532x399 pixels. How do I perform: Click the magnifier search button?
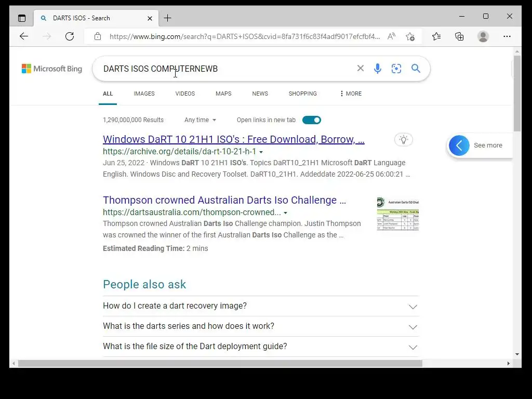(416, 69)
